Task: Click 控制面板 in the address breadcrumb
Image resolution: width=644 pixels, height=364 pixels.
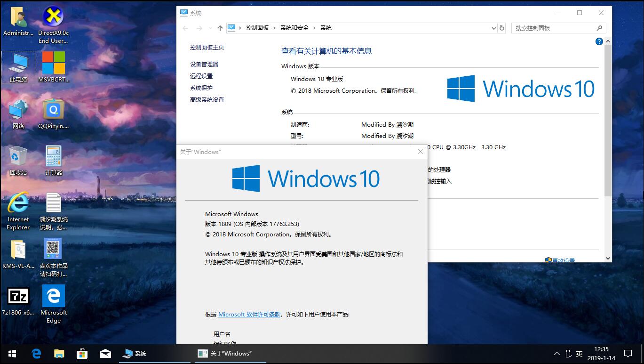Action: pos(257,28)
